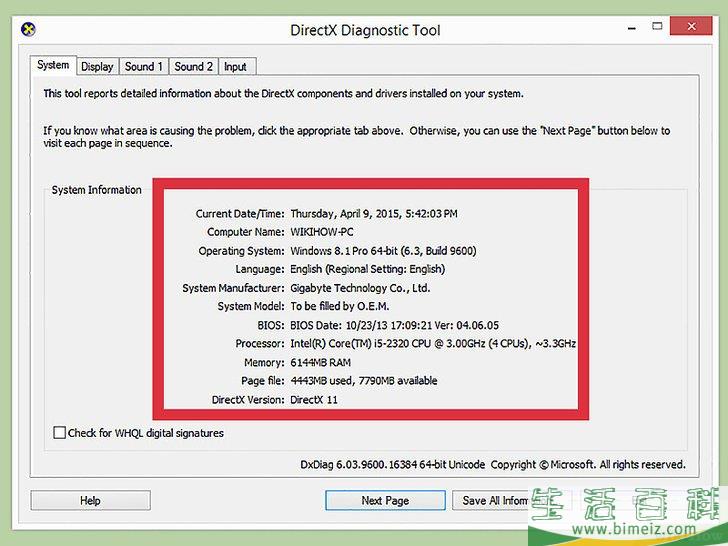Click 'To be filled by O.E.M.' value
Screen dimensions: 728x546
click(x=340, y=306)
